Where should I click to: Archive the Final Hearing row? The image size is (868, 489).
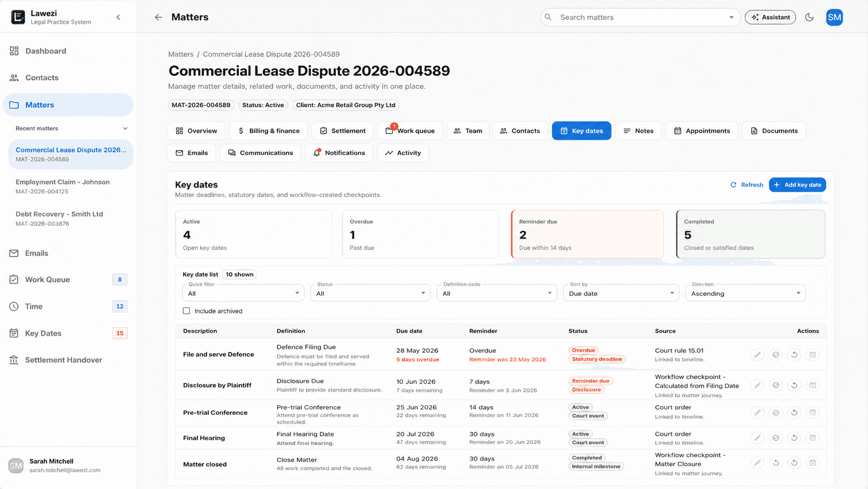(812, 438)
